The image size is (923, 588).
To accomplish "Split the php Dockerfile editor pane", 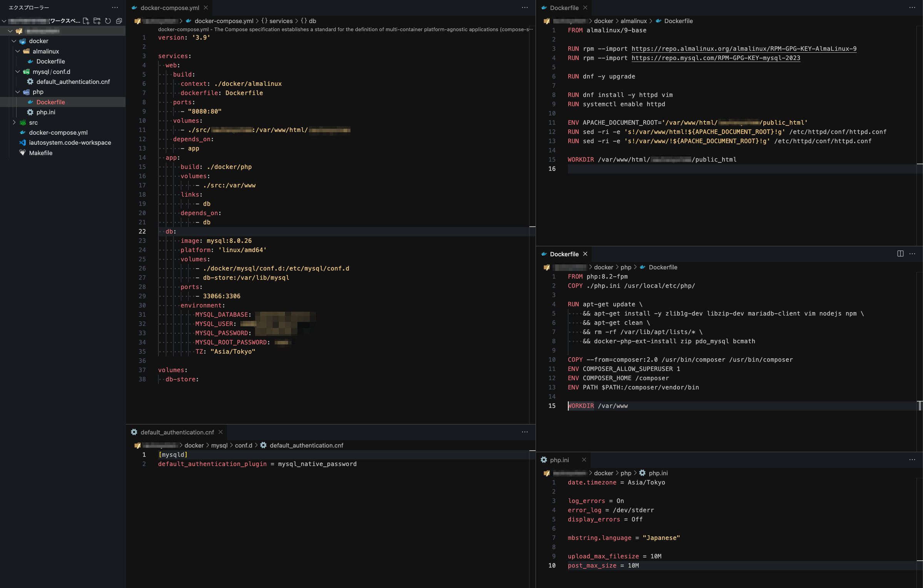I will 900,253.
